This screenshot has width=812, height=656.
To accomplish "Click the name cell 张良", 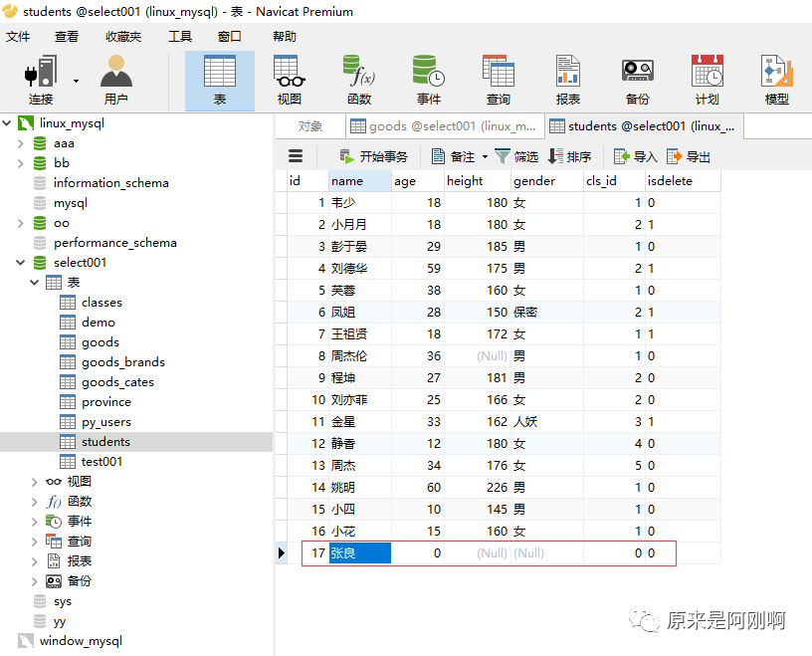I will (360, 552).
